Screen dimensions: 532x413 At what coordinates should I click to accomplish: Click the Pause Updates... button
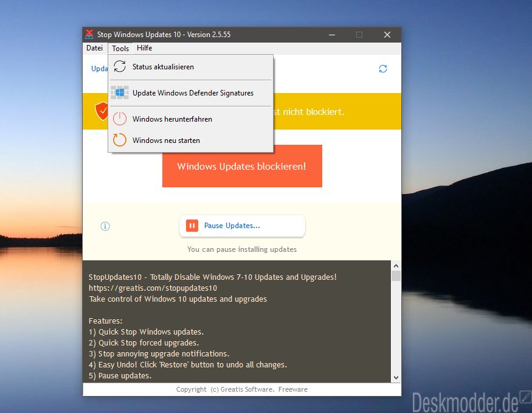pos(242,226)
